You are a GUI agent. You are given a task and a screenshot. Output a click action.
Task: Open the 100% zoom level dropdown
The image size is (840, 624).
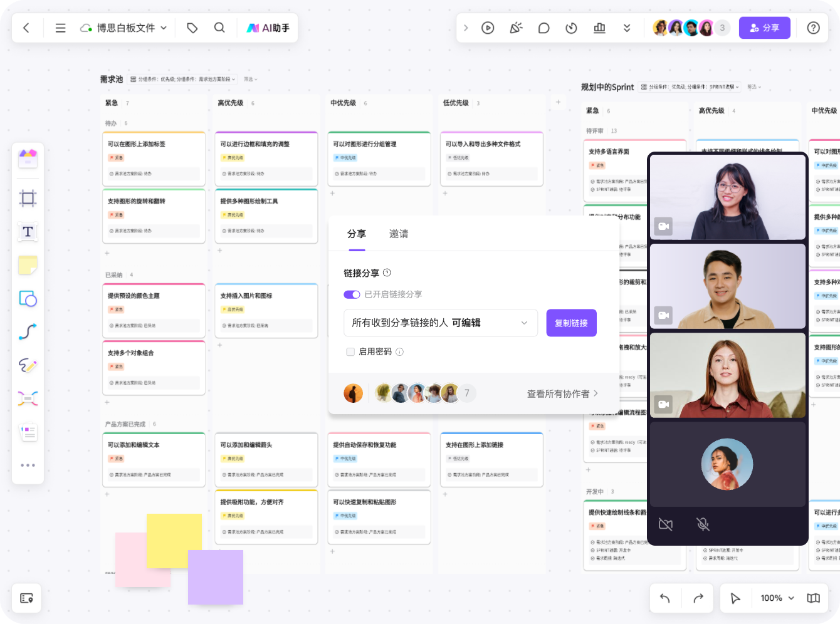coord(777,598)
